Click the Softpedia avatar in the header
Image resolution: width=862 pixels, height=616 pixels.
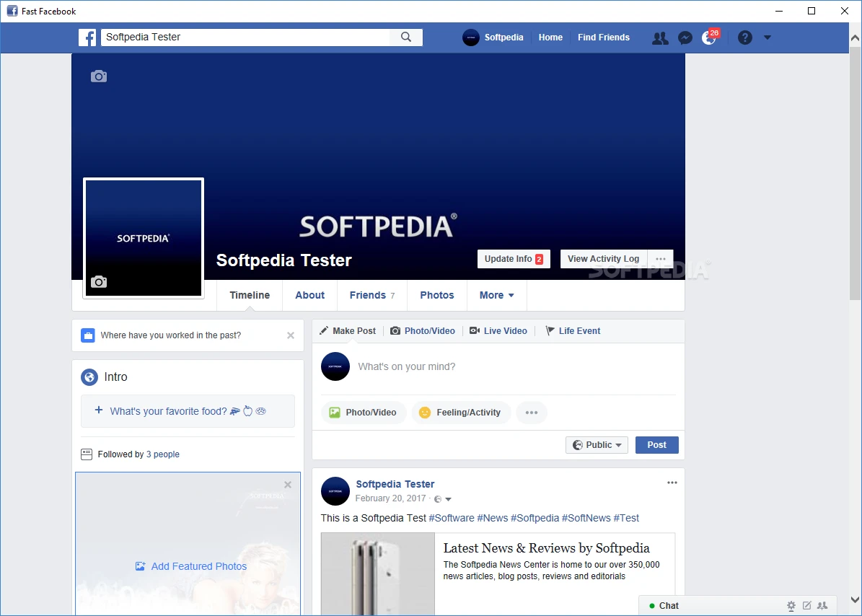[x=470, y=38]
